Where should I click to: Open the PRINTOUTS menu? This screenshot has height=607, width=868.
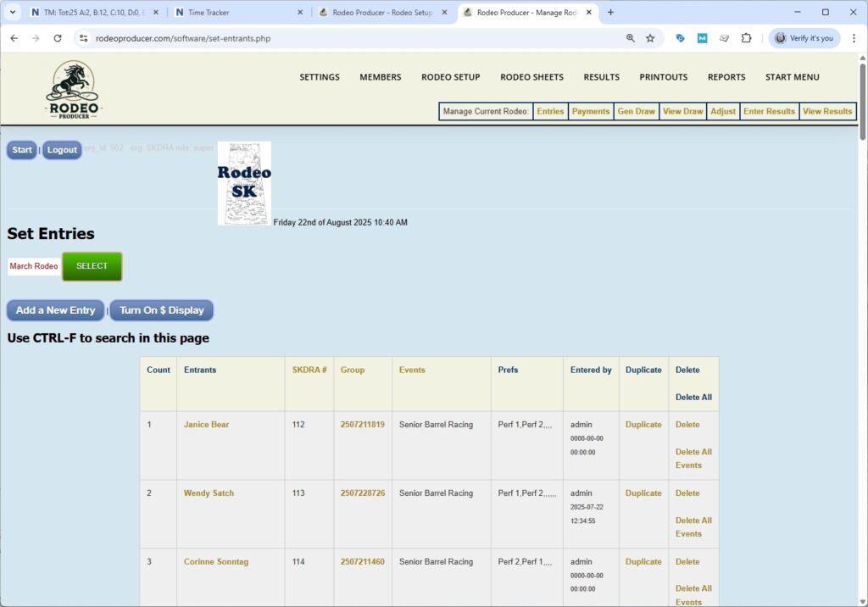click(663, 77)
